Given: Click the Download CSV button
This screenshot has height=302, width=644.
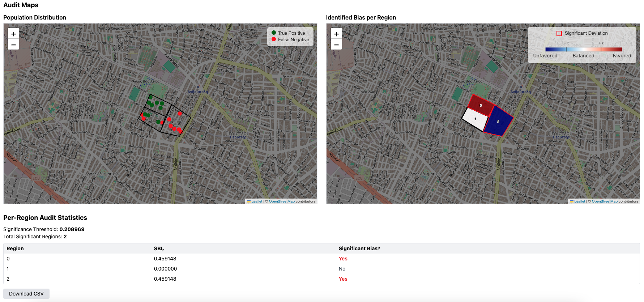Looking at the screenshot, I should [x=26, y=294].
